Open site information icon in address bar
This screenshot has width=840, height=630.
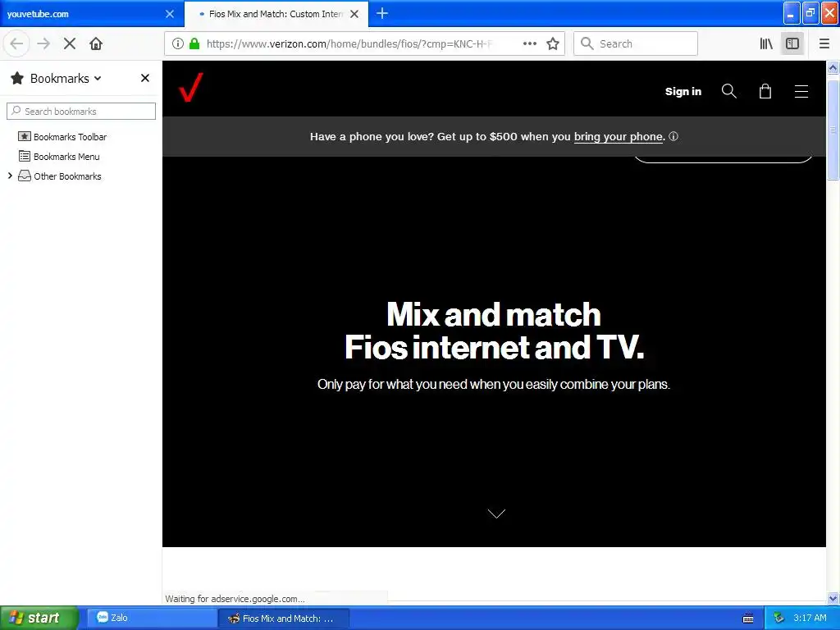click(x=178, y=43)
